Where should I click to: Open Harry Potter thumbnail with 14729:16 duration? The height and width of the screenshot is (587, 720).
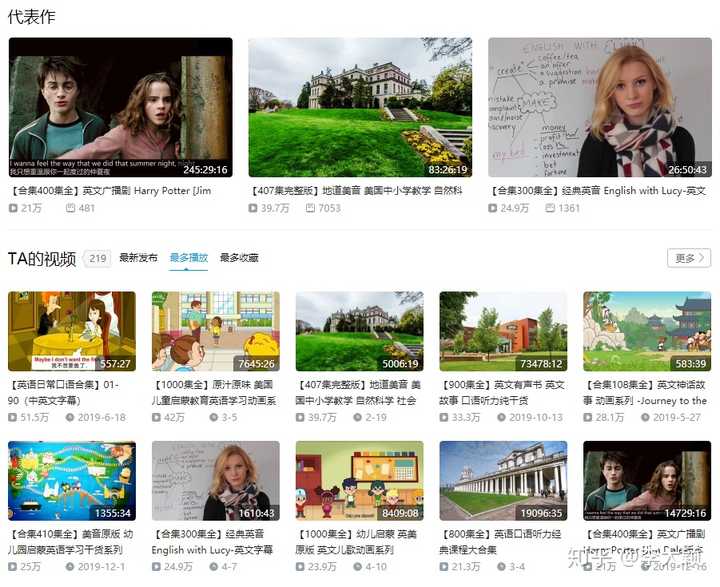point(647,481)
